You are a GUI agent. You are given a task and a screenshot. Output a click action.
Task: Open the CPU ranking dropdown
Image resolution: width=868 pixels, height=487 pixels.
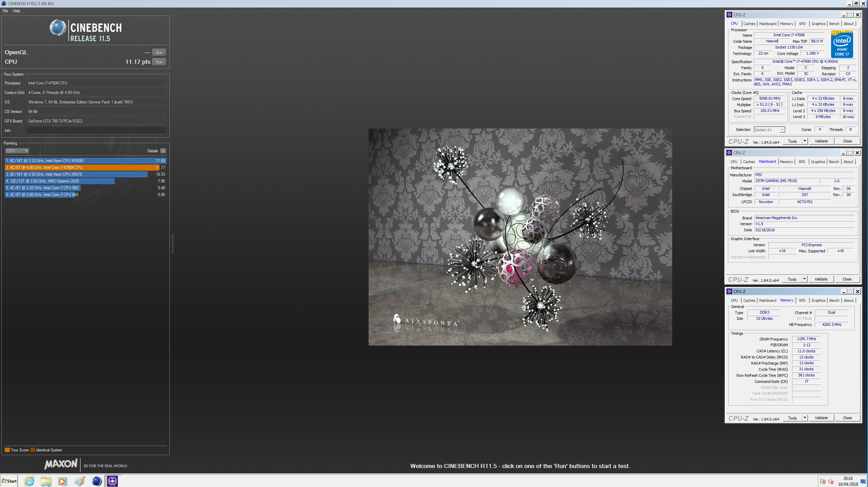coord(17,151)
